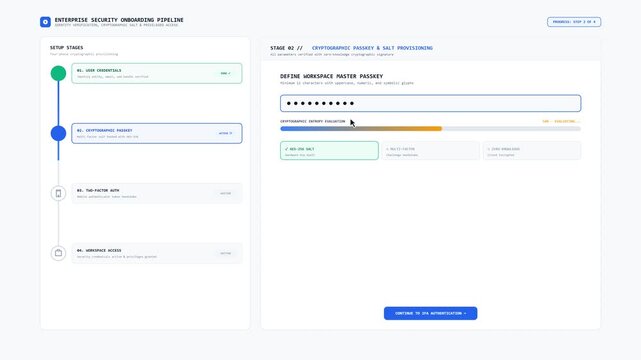This screenshot has width=641, height=360.
Task: Select the Multi-Factor option card
Action: (430, 151)
